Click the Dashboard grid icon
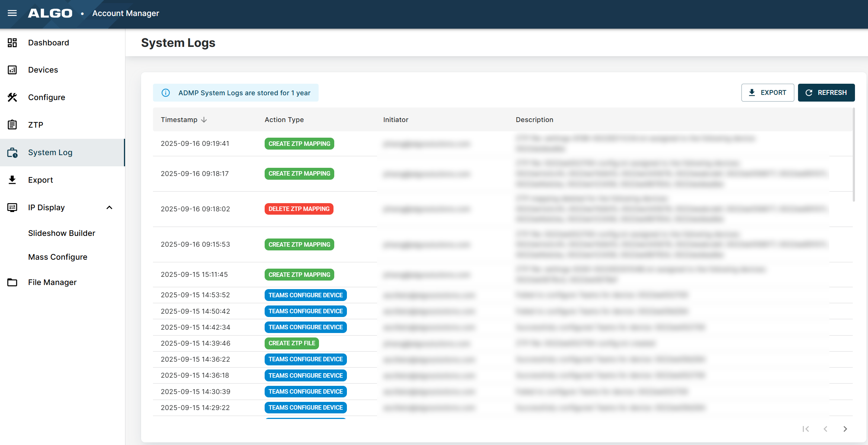Screen dimensions: 868x445 pos(12,43)
